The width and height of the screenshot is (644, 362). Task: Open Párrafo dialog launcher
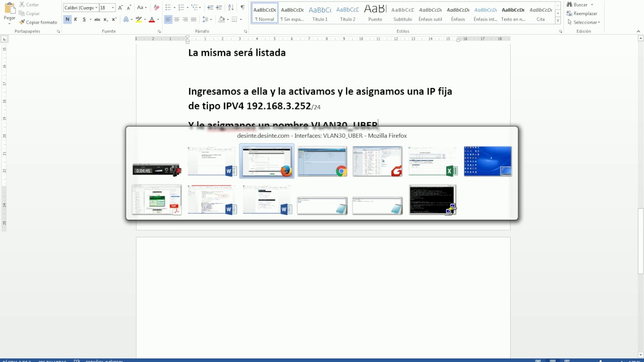(246, 31)
